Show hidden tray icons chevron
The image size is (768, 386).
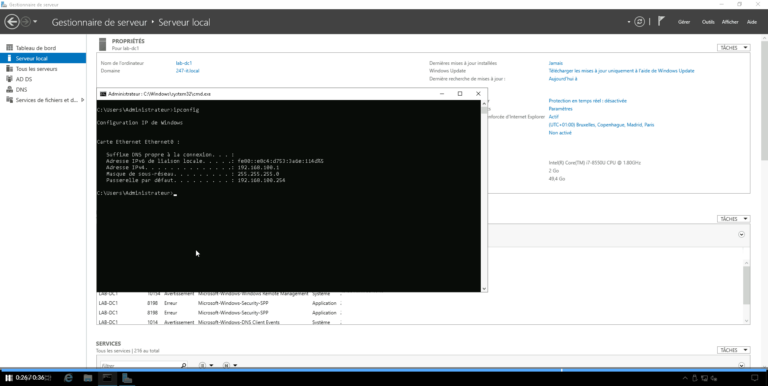(x=685, y=378)
